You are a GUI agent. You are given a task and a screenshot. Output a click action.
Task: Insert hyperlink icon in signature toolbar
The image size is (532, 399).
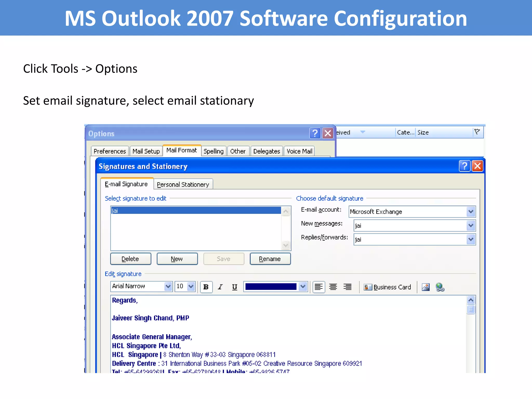coord(440,287)
